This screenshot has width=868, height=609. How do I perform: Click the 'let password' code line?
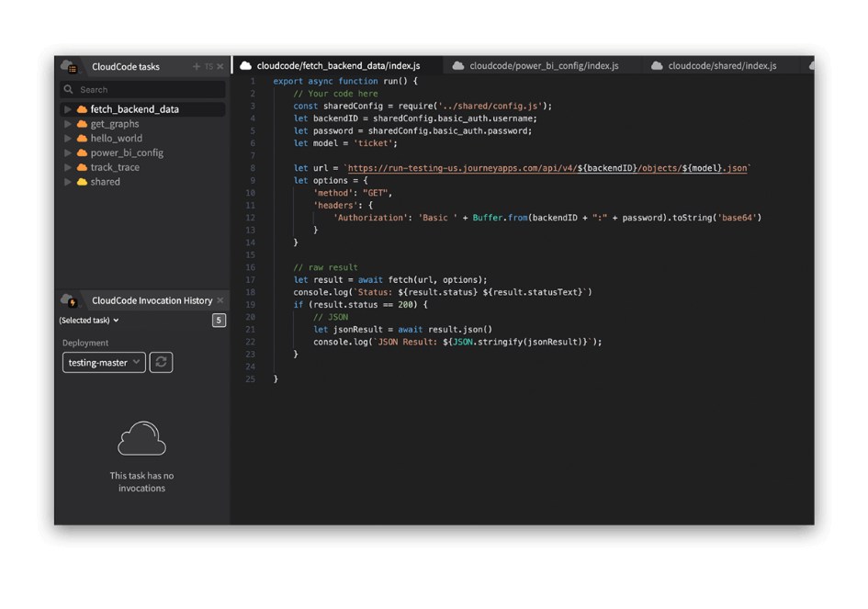[x=412, y=131]
